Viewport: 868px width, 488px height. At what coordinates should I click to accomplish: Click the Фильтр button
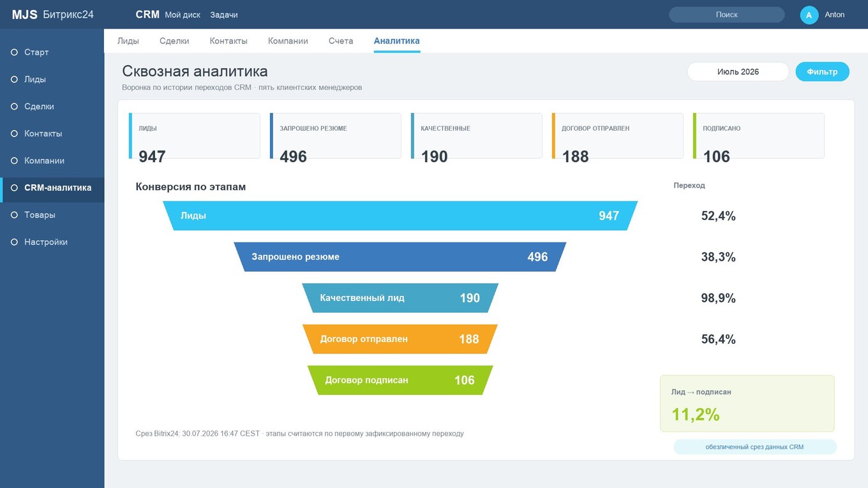(x=822, y=71)
